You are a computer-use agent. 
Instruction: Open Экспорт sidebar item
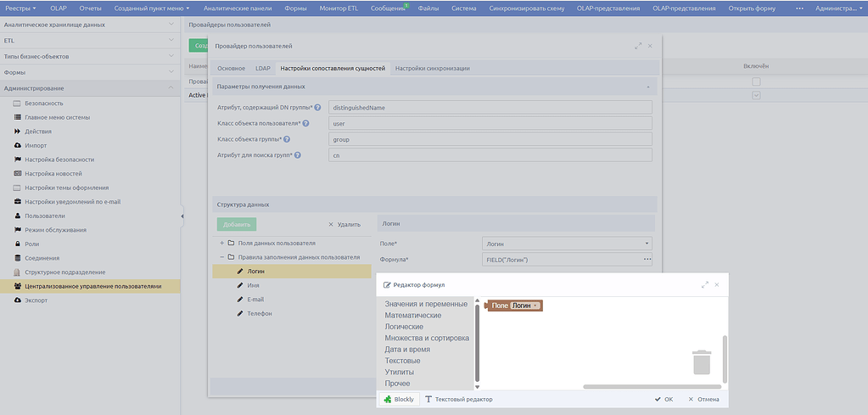click(x=36, y=300)
